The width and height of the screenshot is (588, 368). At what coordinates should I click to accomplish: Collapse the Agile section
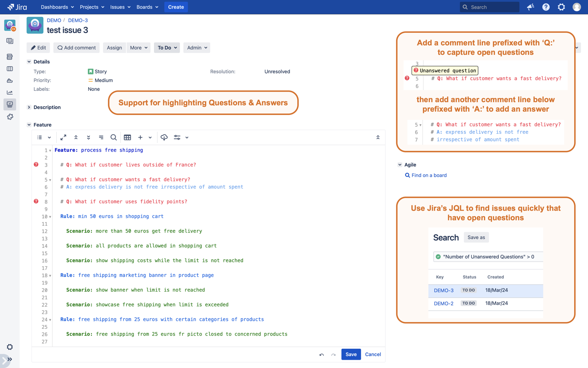pyautogui.click(x=400, y=165)
